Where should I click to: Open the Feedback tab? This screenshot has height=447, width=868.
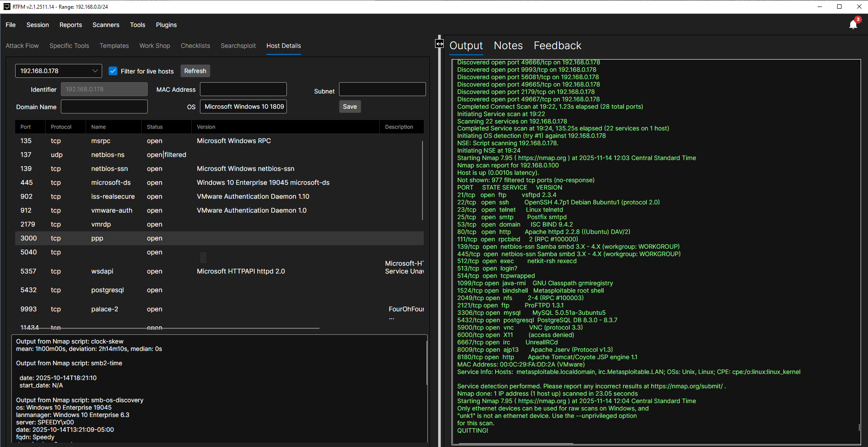(557, 46)
